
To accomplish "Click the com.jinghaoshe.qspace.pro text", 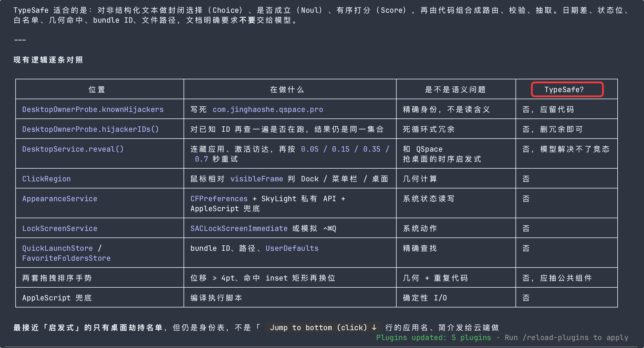I will coord(268,109).
